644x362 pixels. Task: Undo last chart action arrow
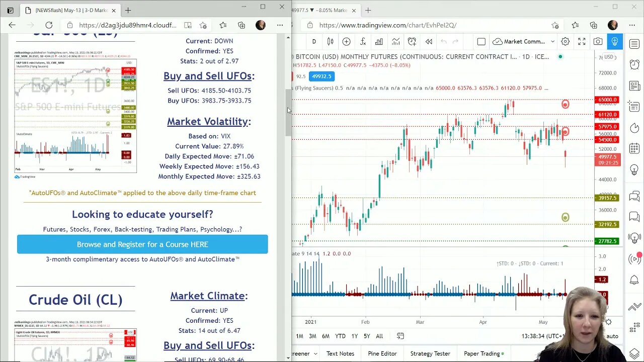pyautogui.click(x=443, y=42)
